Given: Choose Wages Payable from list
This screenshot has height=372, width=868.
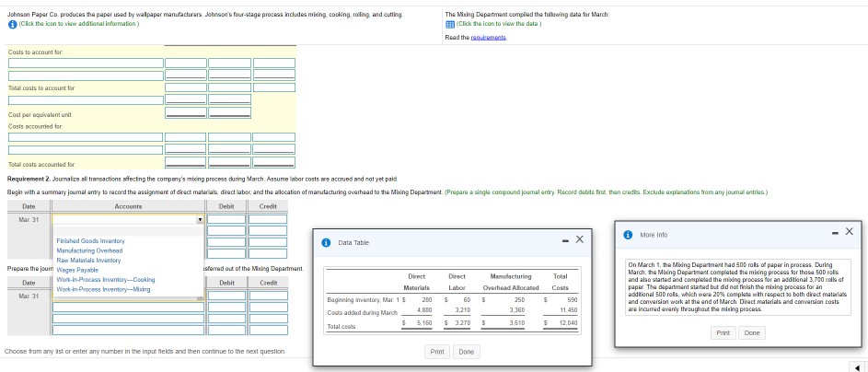Looking at the screenshot, I should click(77, 270).
